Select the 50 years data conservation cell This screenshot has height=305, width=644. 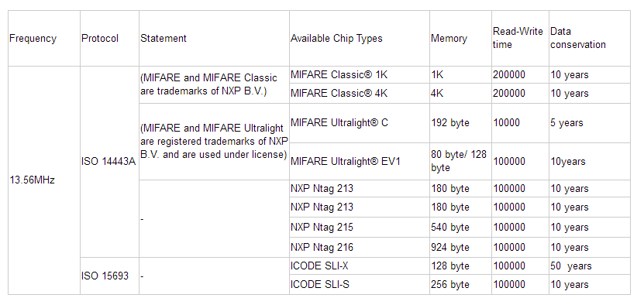point(590,266)
